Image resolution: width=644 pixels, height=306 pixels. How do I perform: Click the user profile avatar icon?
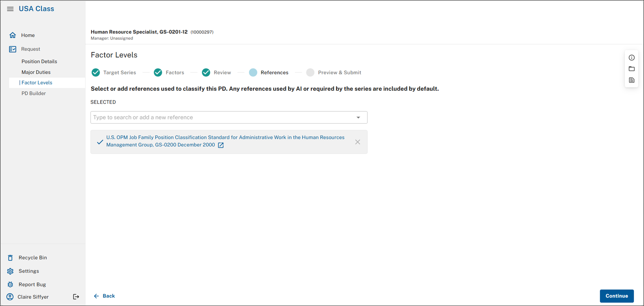[10, 297]
